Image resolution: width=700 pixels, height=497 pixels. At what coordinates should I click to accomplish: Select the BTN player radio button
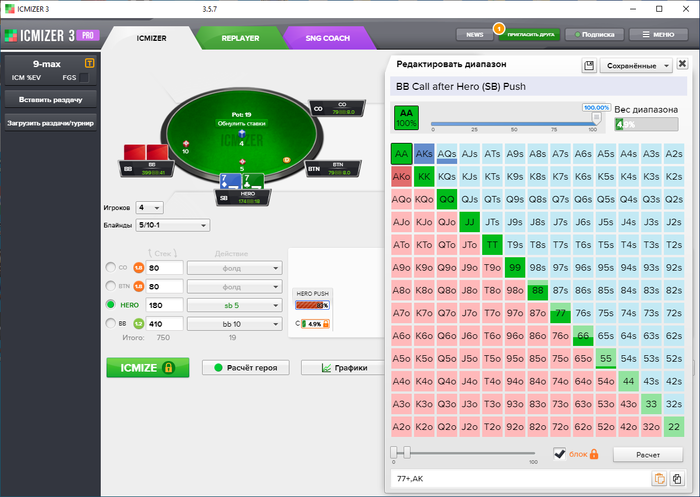pos(110,286)
